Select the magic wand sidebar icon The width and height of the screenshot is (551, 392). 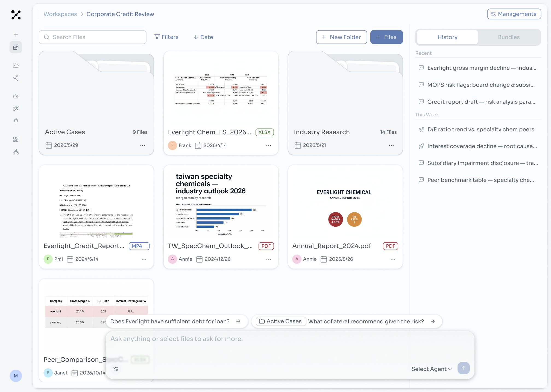[x=16, y=109]
